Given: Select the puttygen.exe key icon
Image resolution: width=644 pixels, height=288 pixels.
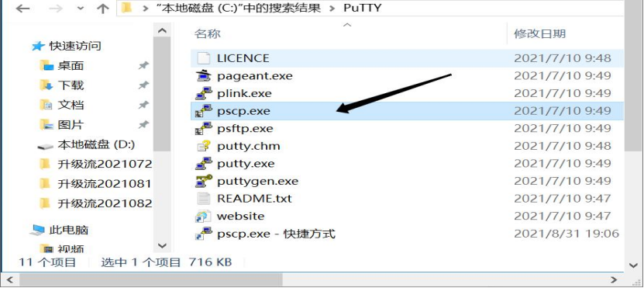Looking at the screenshot, I should point(204,182).
